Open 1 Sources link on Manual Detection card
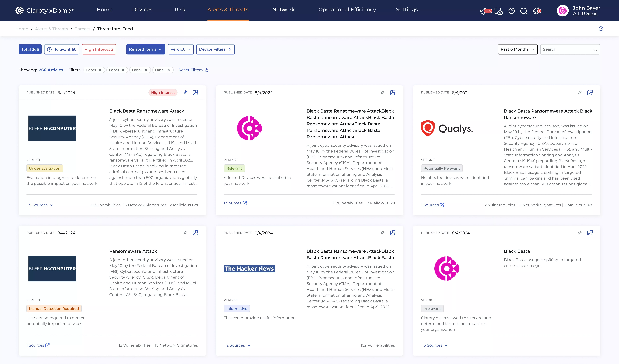 (x=38, y=345)
